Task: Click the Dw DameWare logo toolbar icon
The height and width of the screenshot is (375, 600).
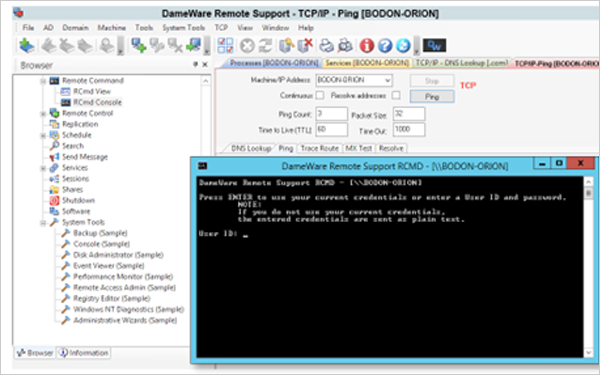Action: coord(434,46)
